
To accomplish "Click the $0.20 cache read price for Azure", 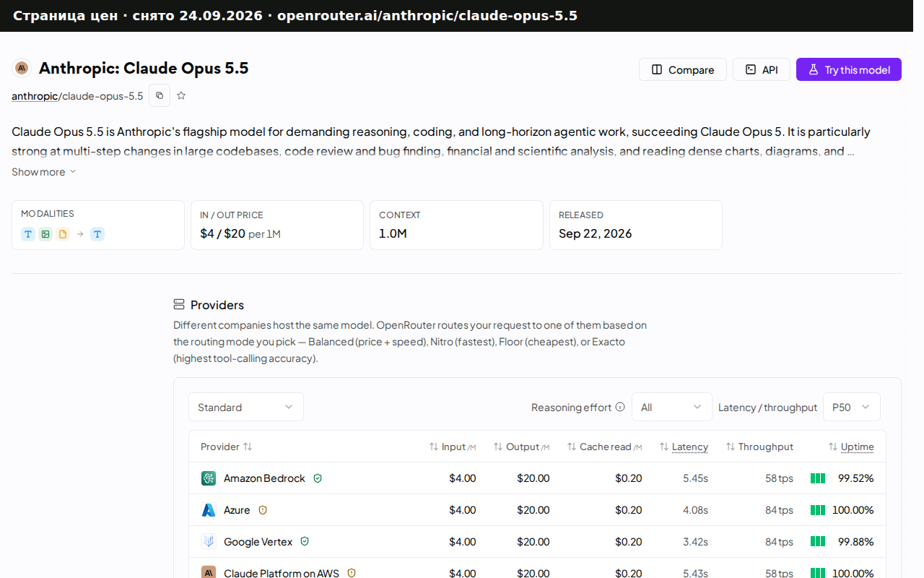I will pyautogui.click(x=628, y=510).
